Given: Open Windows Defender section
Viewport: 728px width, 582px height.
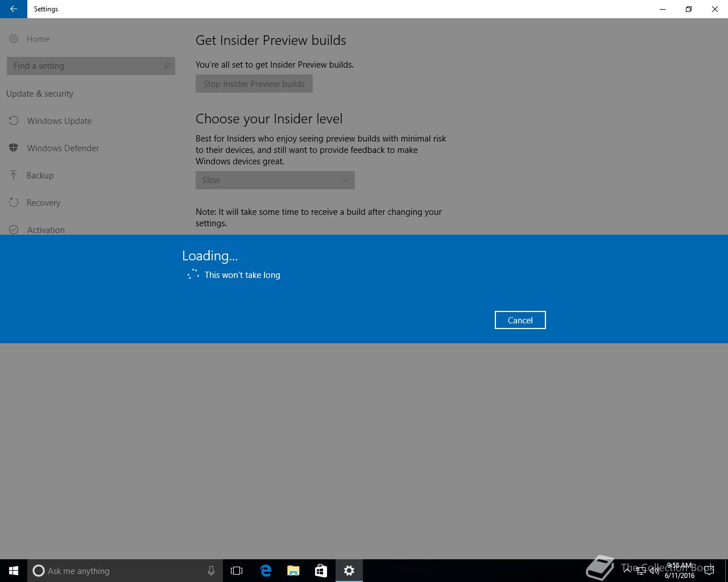Looking at the screenshot, I should 63,148.
